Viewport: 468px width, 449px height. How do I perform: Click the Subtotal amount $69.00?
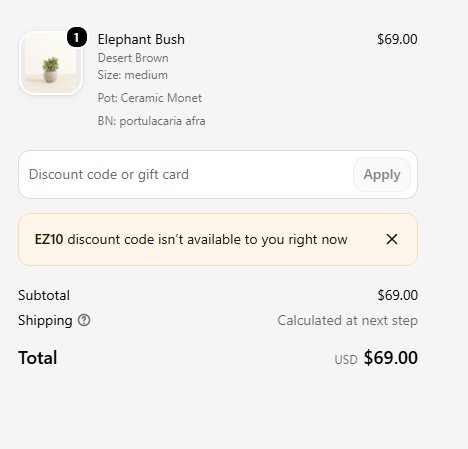(x=398, y=295)
